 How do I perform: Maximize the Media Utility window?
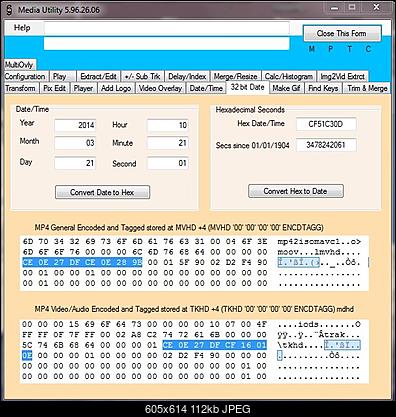352,8
